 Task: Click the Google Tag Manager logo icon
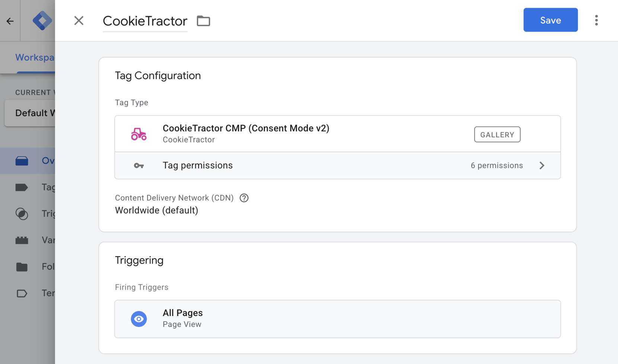click(42, 20)
